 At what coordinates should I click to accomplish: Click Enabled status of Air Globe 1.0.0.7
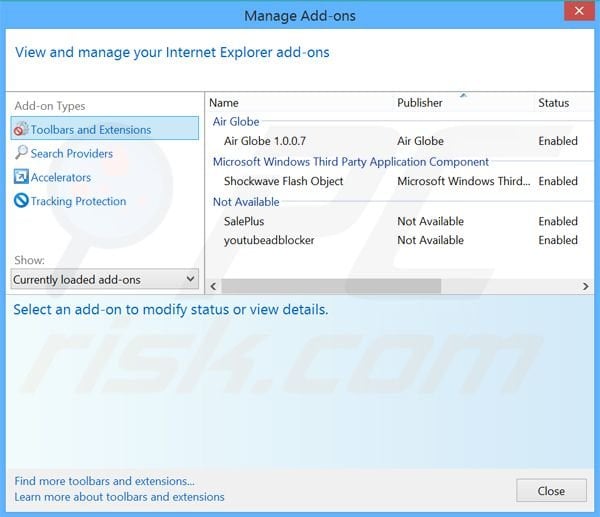[558, 141]
